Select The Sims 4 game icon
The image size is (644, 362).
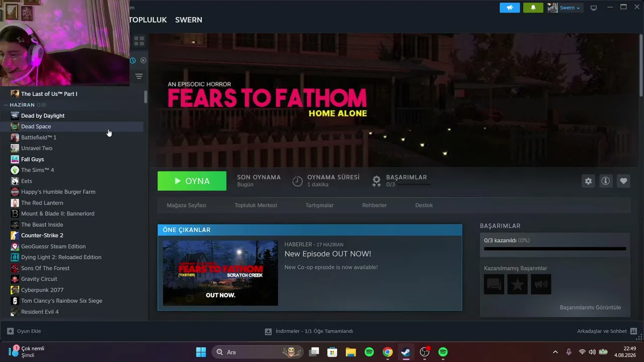pos(15,170)
